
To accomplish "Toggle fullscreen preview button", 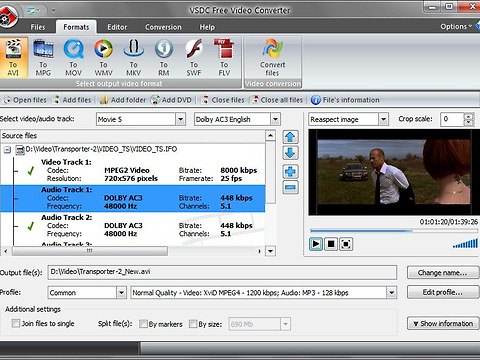I will coord(346,244).
